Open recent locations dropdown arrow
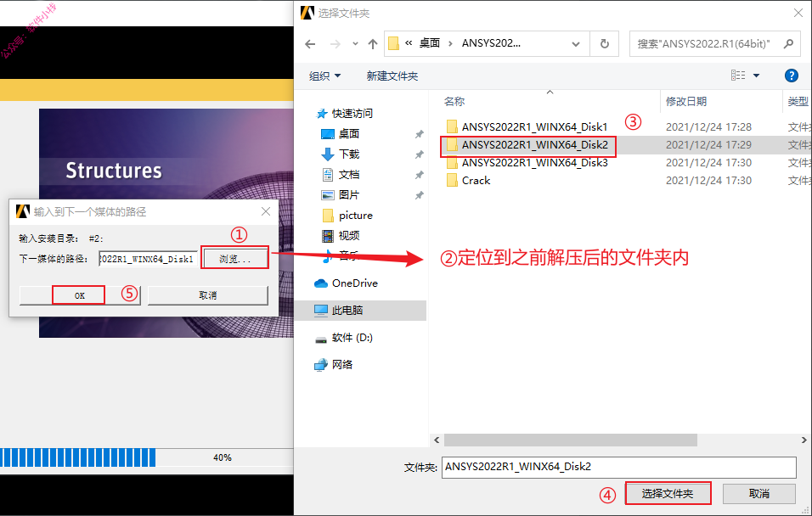812x516 pixels. pyautogui.click(x=355, y=44)
